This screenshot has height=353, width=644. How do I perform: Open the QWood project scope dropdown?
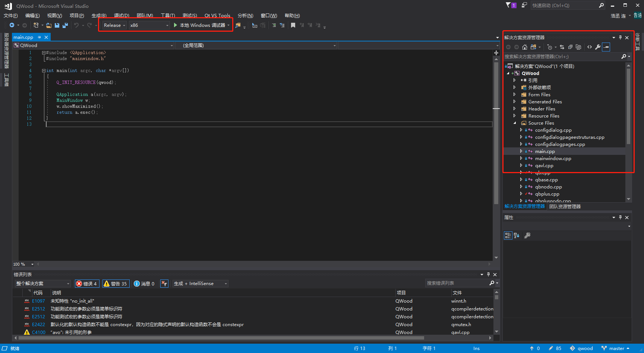pyautogui.click(x=94, y=46)
